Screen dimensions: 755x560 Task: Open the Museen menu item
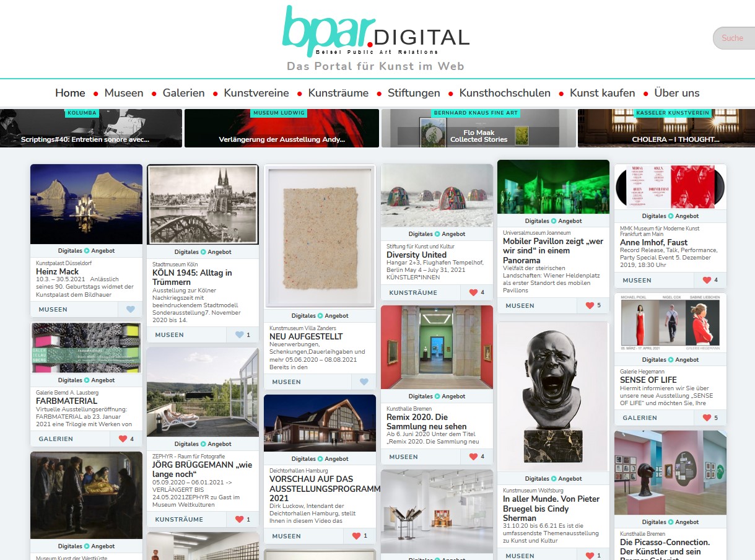point(124,93)
